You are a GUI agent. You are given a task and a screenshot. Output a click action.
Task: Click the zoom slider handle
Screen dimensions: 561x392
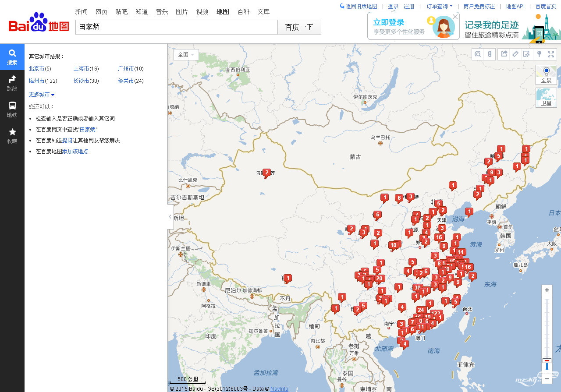547,361
